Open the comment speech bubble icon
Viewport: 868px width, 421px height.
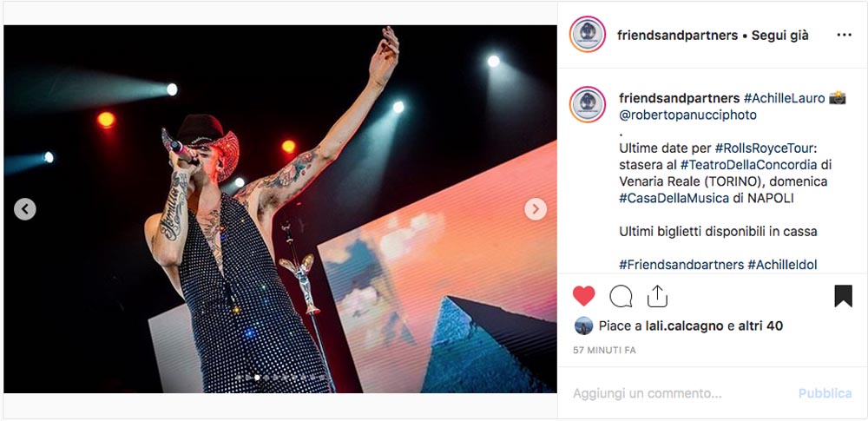tap(621, 296)
